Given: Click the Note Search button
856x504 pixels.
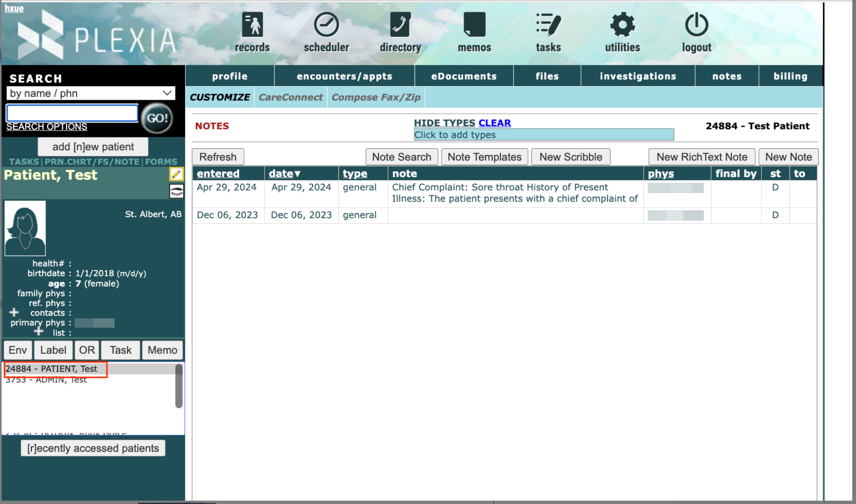Looking at the screenshot, I should click(402, 157).
